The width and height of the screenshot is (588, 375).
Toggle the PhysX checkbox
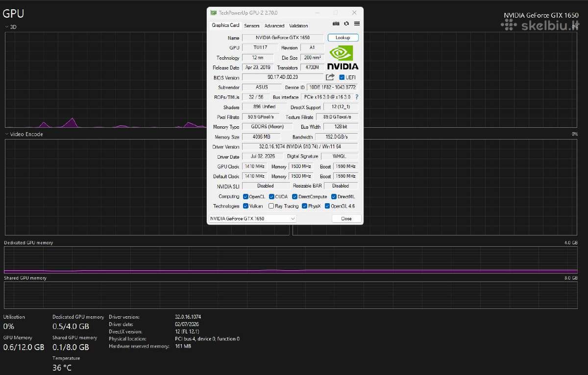pyautogui.click(x=304, y=206)
